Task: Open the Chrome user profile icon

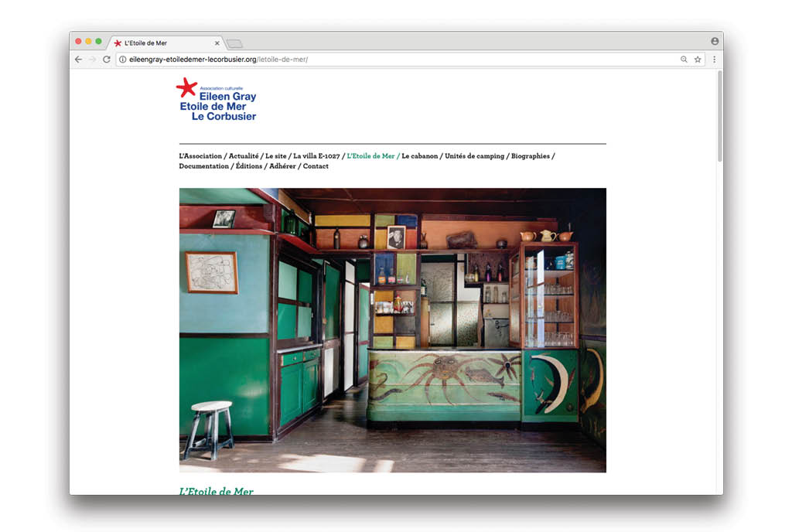Action: pos(715,41)
